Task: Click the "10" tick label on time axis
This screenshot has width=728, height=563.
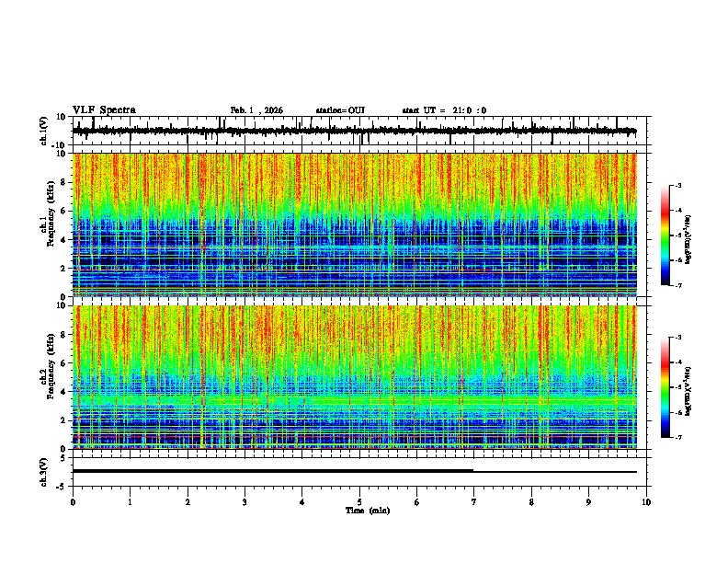Action: click(x=646, y=502)
